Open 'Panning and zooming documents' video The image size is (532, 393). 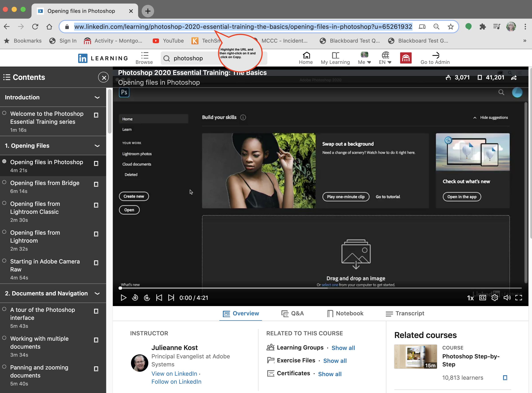pos(39,371)
